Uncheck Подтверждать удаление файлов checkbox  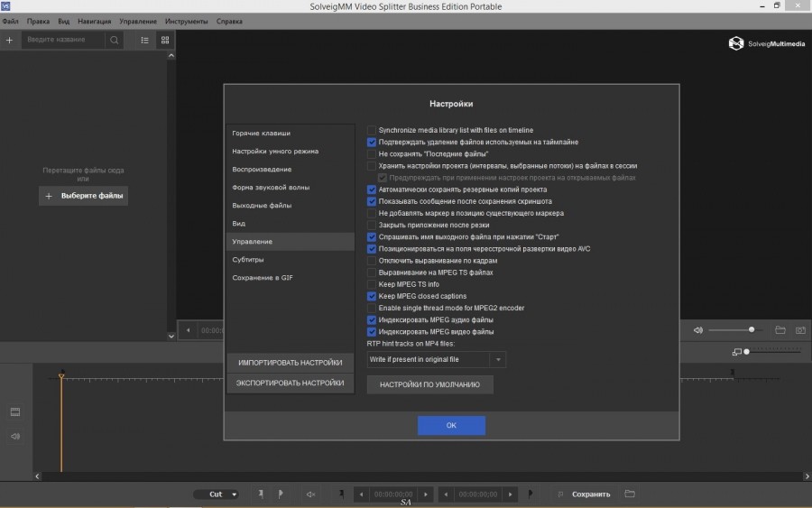[372, 142]
